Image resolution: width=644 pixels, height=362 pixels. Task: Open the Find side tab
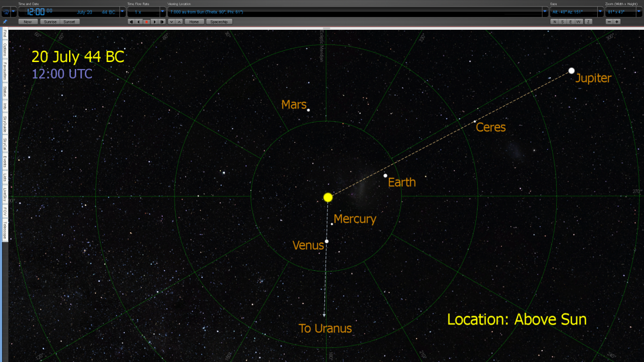(x=5, y=34)
